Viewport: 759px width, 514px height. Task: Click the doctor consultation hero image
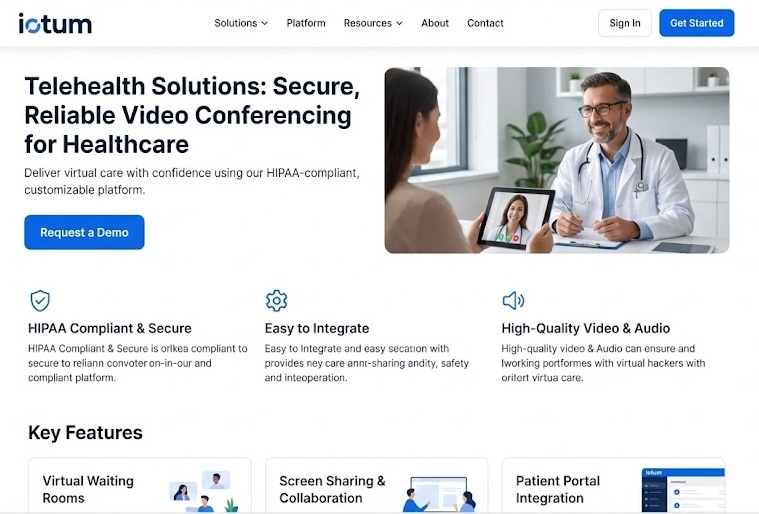(x=557, y=160)
